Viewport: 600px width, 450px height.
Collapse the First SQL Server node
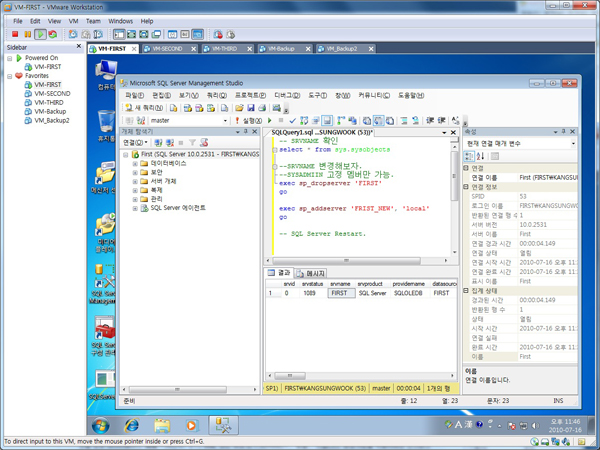(x=126, y=155)
